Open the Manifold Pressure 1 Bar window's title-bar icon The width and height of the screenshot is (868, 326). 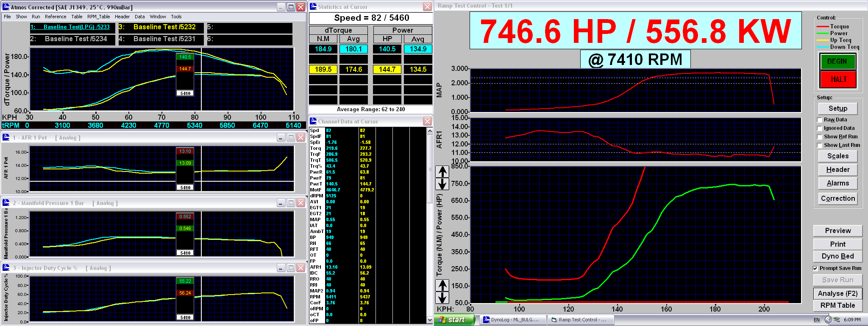click(6, 202)
